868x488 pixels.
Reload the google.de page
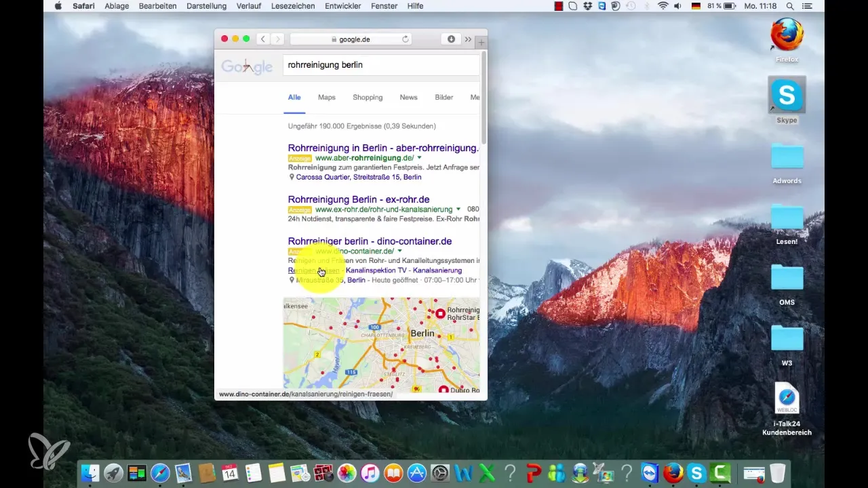pos(406,39)
